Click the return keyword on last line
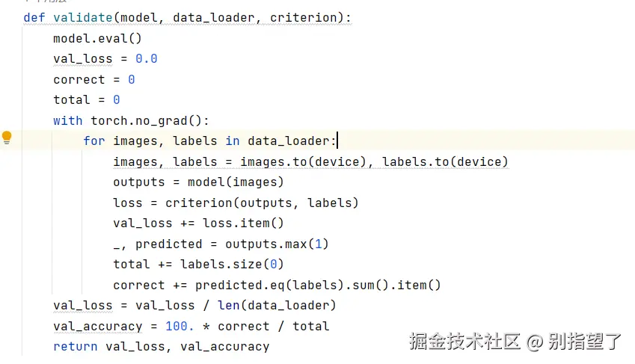Image resolution: width=635 pixels, height=364 pixels. coord(76,347)
